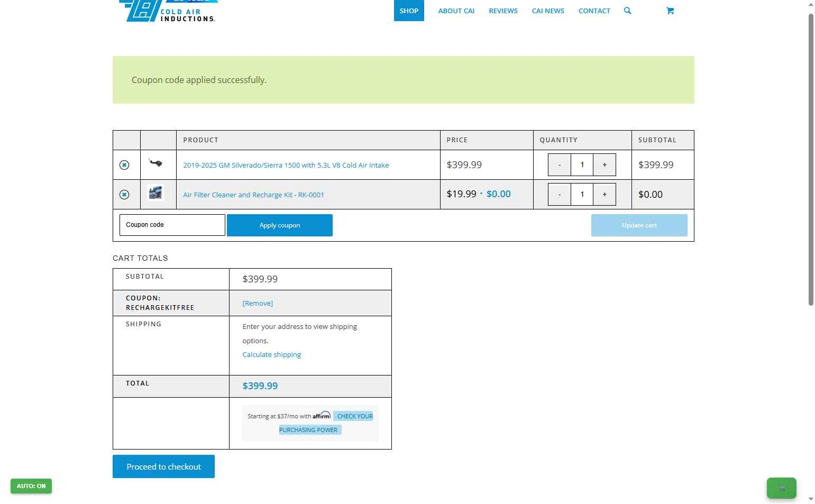Click the Affirm logo in financing box

pyautogui.click(x=322, y=416)
